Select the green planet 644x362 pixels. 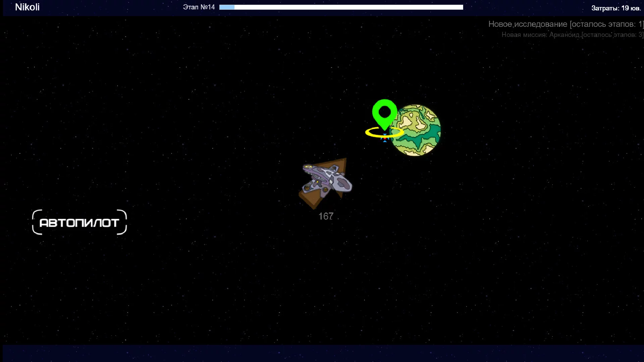416,130
